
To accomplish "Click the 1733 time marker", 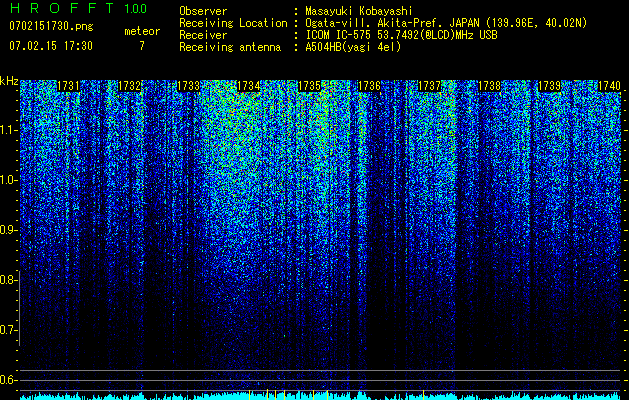I will [x=189, y=86].
